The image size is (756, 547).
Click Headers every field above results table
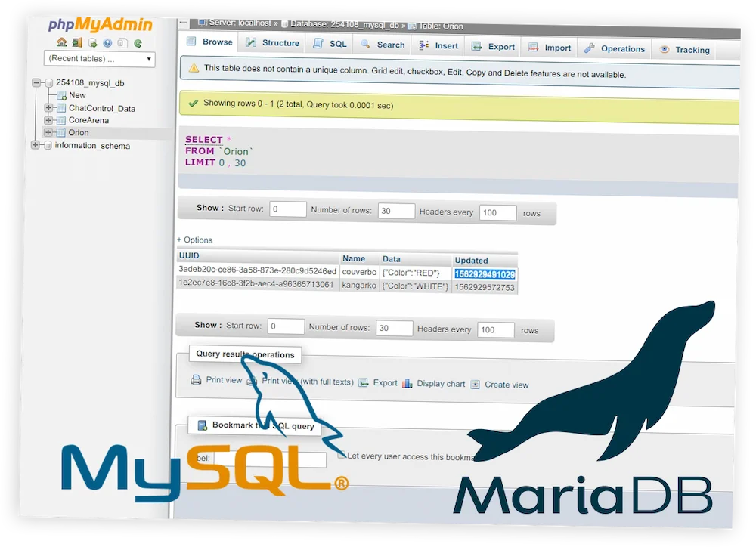[498, 212]
